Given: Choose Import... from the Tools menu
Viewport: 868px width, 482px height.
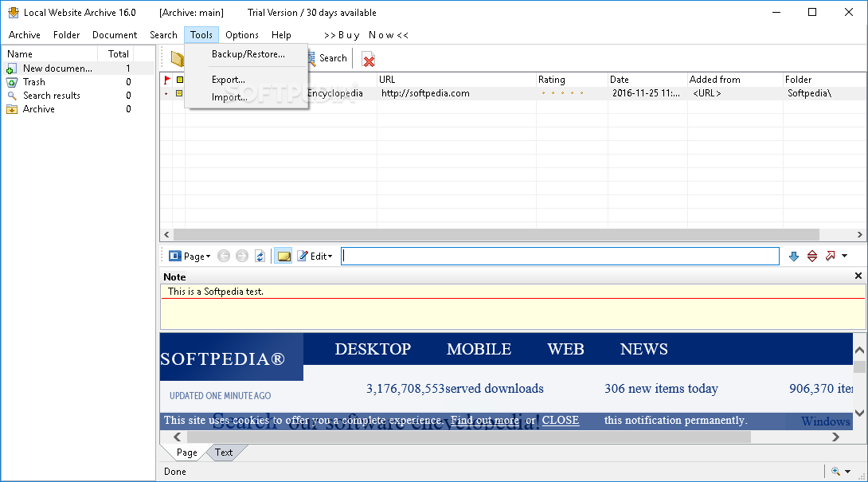Looking at the screenshot, I should (x=229, y=97).
